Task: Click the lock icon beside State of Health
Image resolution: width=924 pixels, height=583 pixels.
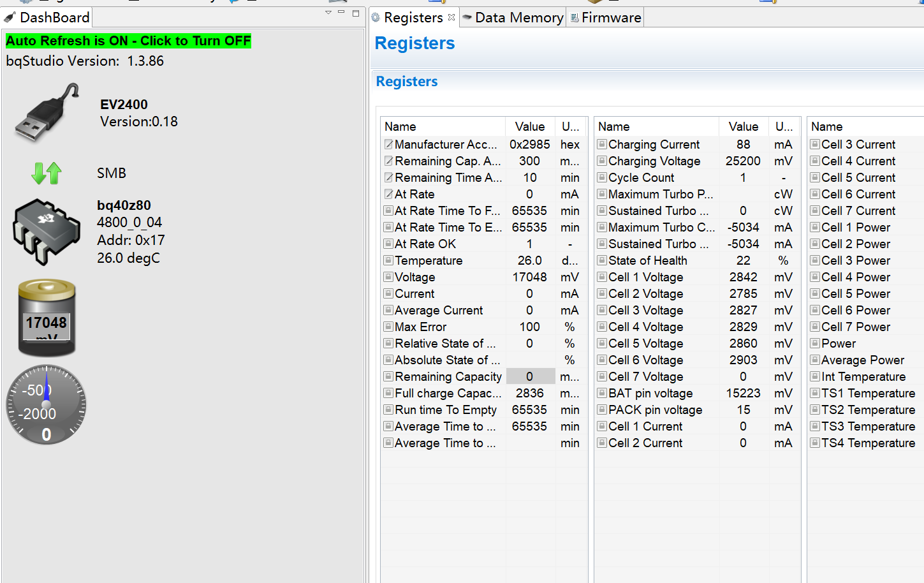Action: point(602,260)
